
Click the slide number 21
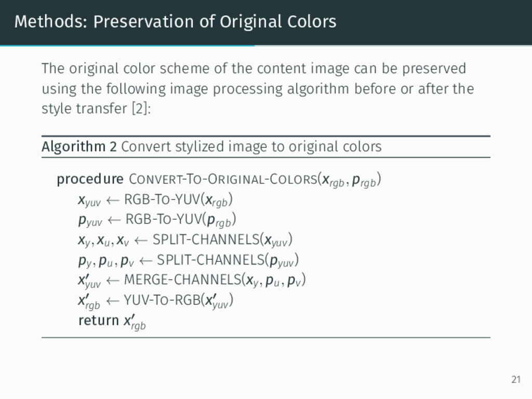516,379
